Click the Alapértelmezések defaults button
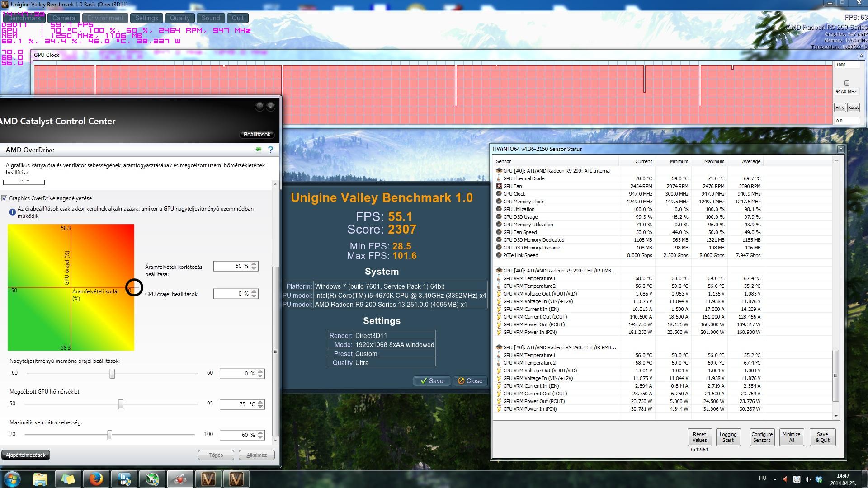Screen dimensions: 868x488 (26, 455)
